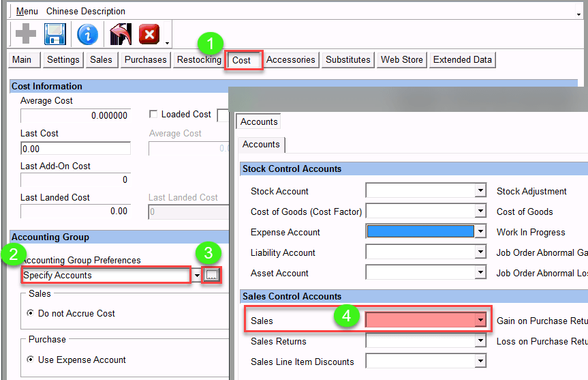
Task: Go to the Restocking tab
Action: [199, 60]
